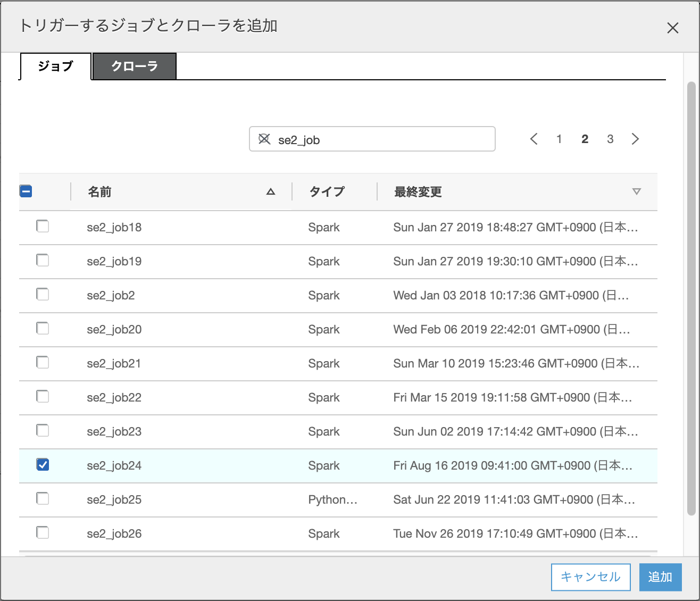
Task: Switch to the ジョブ tab
Action: coord(55,66)
